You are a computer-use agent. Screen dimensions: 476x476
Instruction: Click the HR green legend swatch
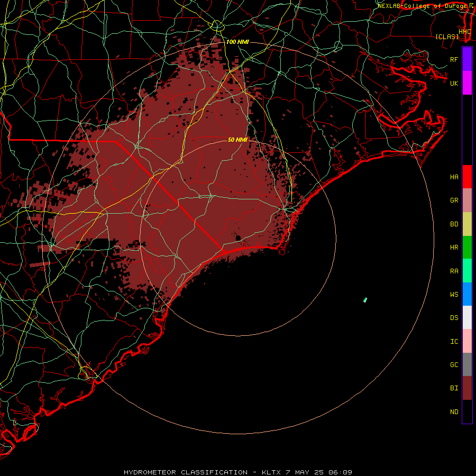pos(467,248)
